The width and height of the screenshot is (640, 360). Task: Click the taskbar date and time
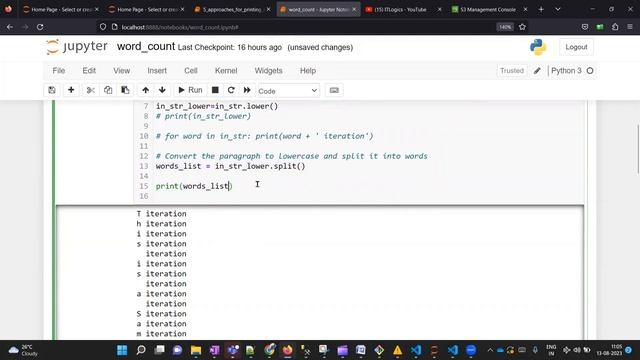(x=609, y=350)
